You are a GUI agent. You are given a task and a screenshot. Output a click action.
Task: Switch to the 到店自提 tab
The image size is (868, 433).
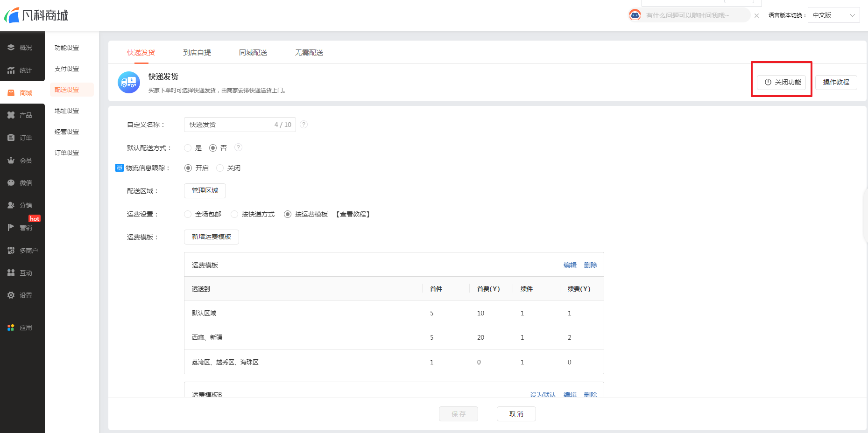[x=197, y=53]
